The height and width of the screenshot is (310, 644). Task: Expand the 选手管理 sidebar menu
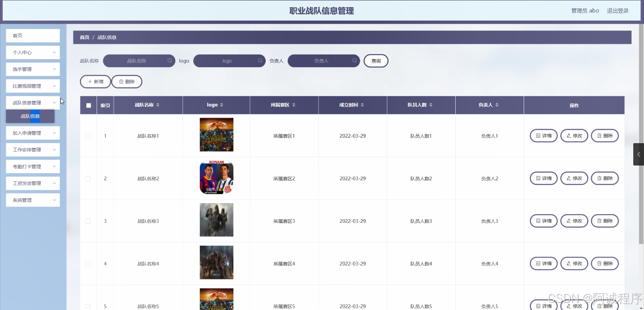coord(33,69)
